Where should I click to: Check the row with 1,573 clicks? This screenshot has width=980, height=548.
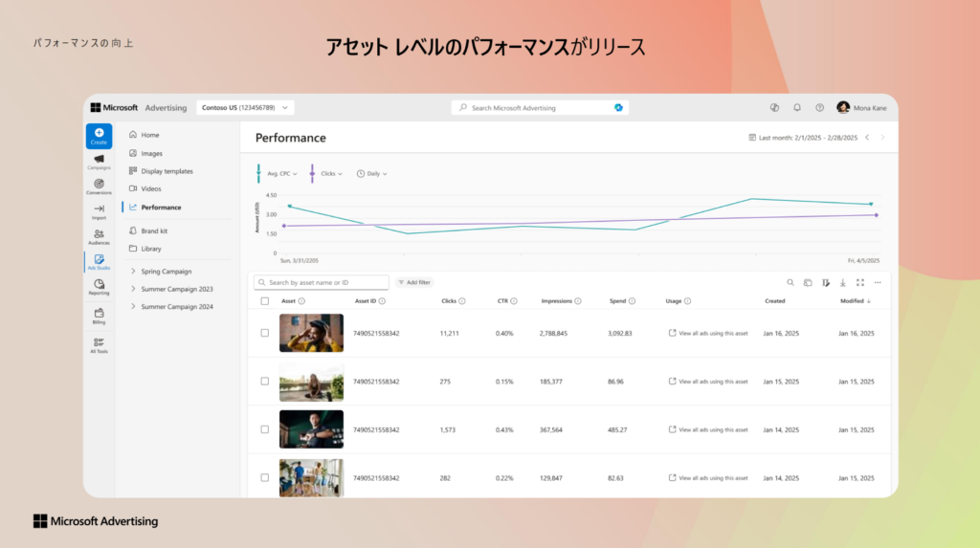point(265,429)
